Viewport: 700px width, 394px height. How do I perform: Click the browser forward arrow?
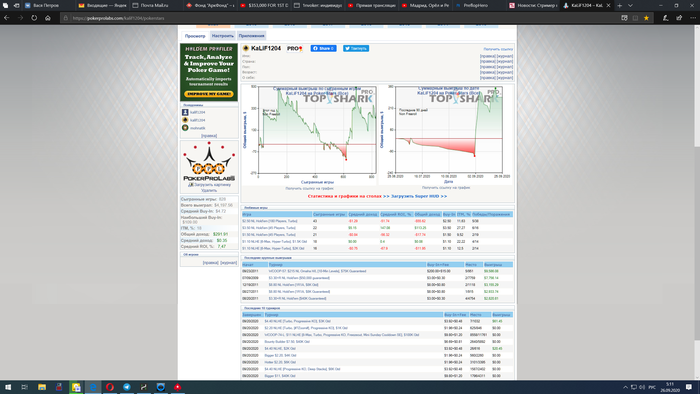(20, 18)
